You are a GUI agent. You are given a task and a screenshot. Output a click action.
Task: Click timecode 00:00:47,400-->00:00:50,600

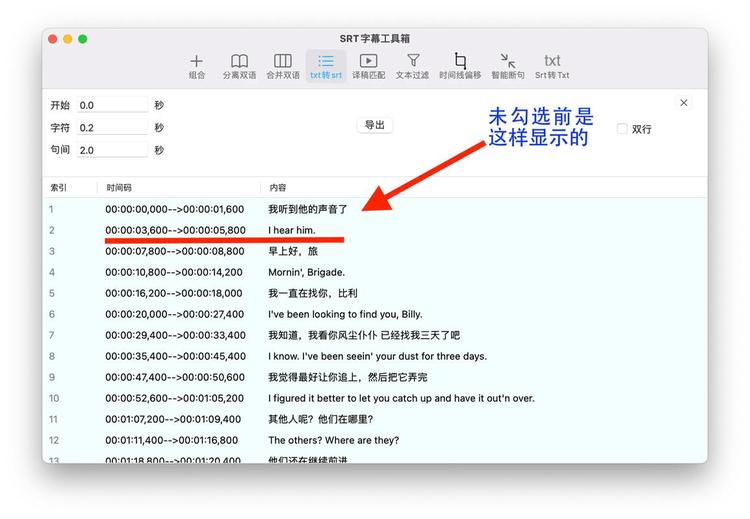coord(175,377)
